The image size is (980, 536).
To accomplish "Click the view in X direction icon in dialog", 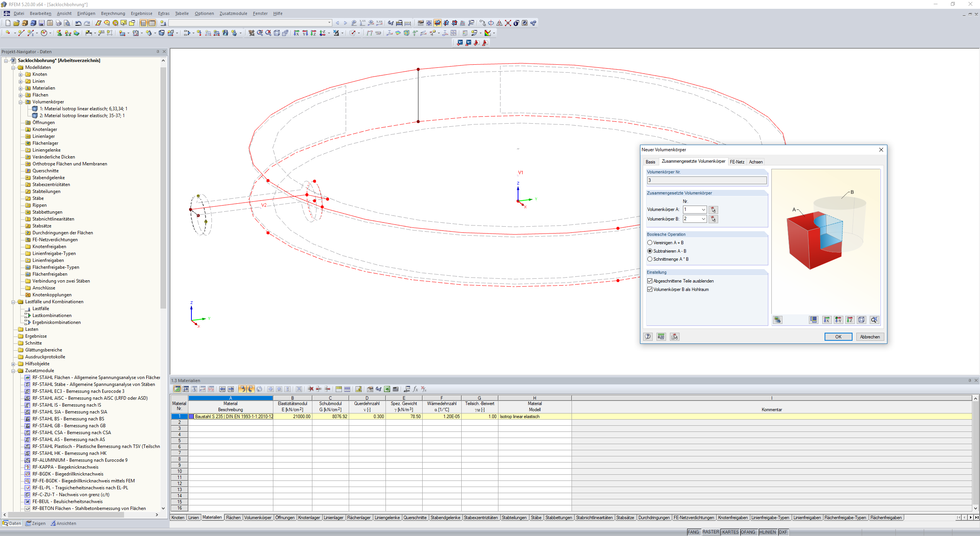I will click(826, 320).
